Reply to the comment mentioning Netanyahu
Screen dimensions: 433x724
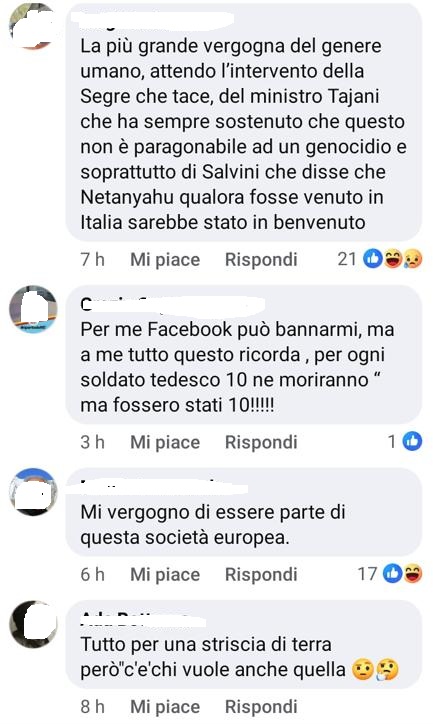[x=261, y=259]
